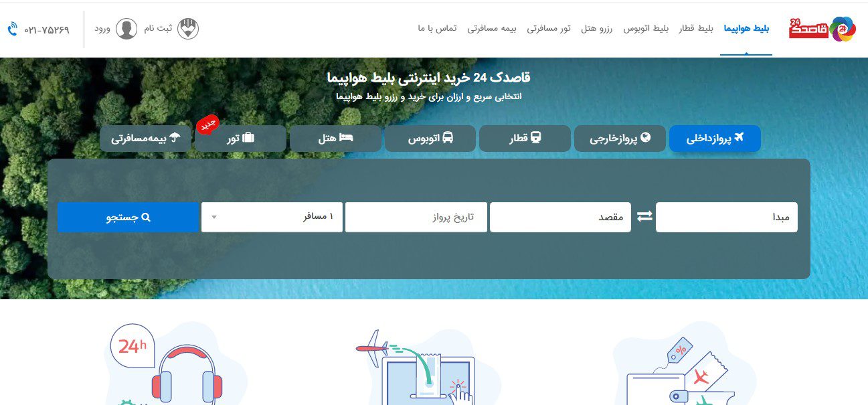The image size is (868, 405).
Task: Click the swap origin and destination arrows
Action: pos(643,216)
